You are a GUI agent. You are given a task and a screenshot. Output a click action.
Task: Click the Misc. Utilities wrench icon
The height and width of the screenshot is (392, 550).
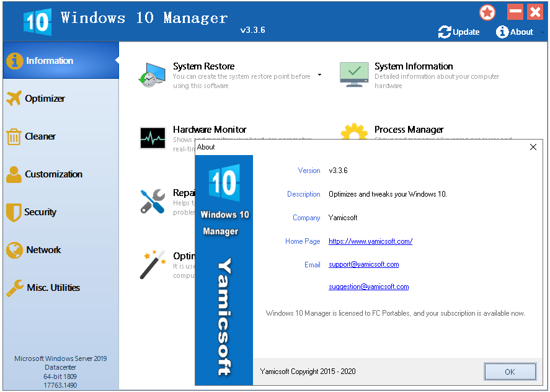(15, 288)
